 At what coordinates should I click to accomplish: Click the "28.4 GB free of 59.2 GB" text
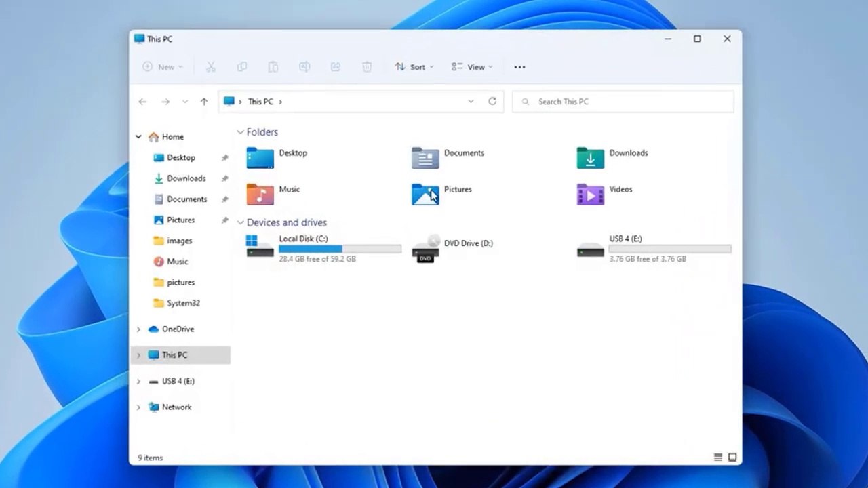[x=317, y=259]
